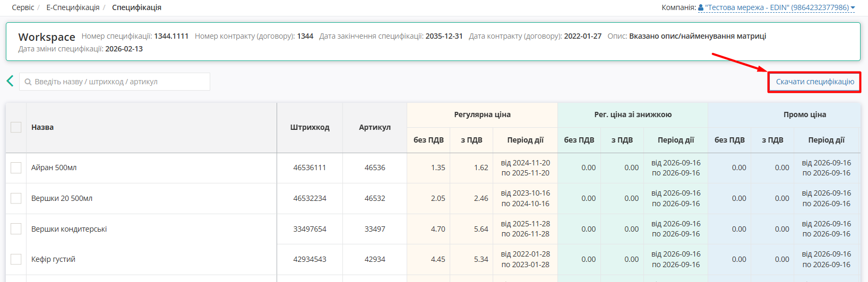
Task: Click the Штрихкод column header
Action: [x=310, y=127]
